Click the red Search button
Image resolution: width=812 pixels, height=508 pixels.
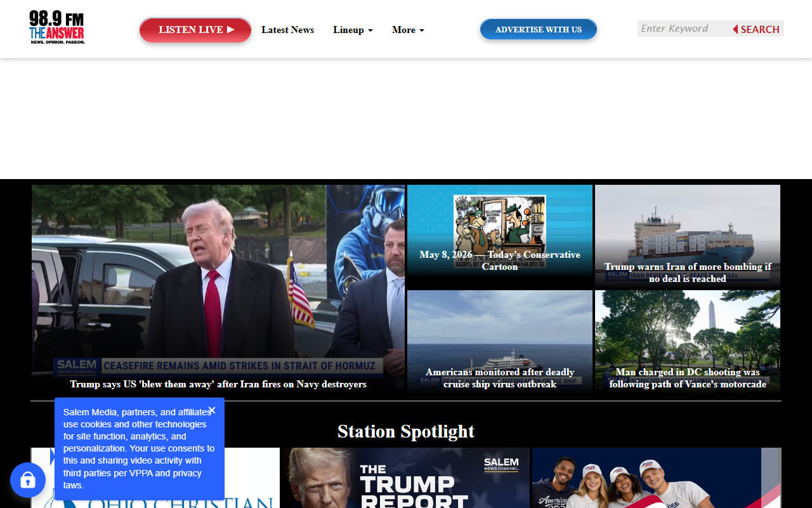756,29
